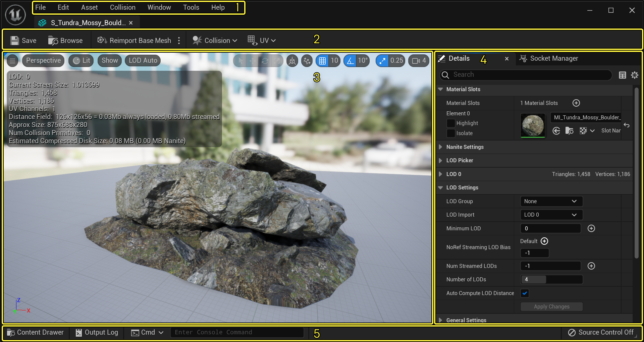Open Reimport Base Mesh extra options dots

click(x=179, y=41)
